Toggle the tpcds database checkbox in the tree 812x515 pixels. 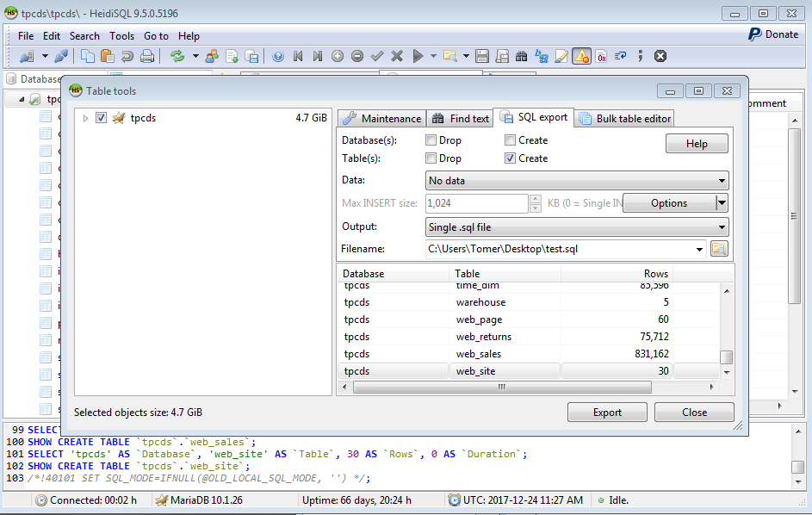coord(101,118)
